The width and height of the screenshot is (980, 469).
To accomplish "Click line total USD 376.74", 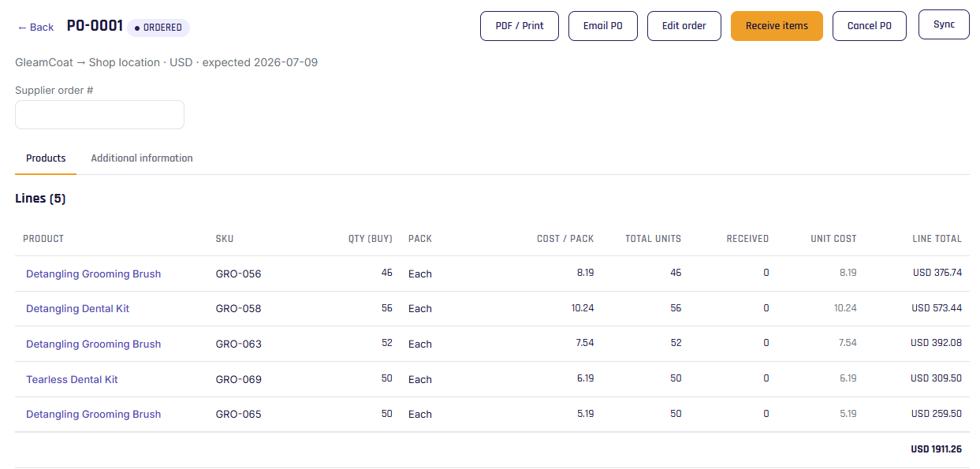I will pyautogui.click(x=937, y=273).
